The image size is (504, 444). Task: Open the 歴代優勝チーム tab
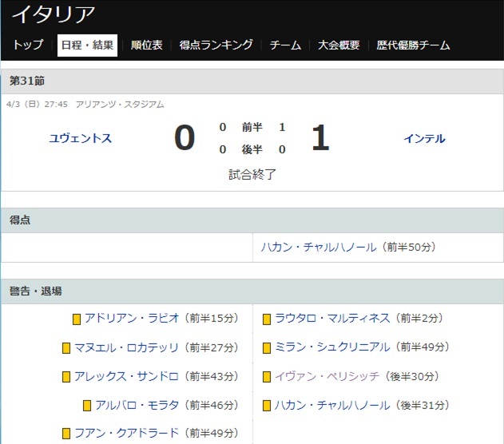pos(413,45)
